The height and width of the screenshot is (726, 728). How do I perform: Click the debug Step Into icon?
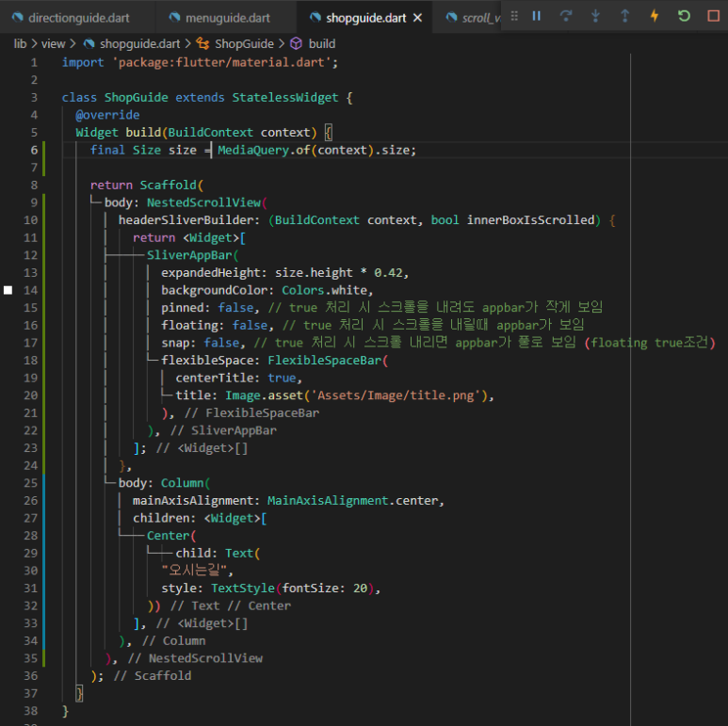tap(595, 16)
